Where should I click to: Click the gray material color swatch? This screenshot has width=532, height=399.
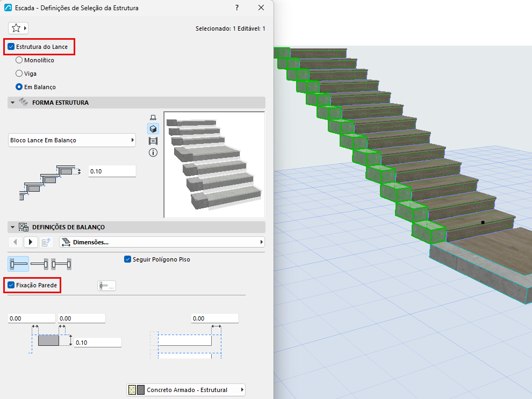(141, 390)
